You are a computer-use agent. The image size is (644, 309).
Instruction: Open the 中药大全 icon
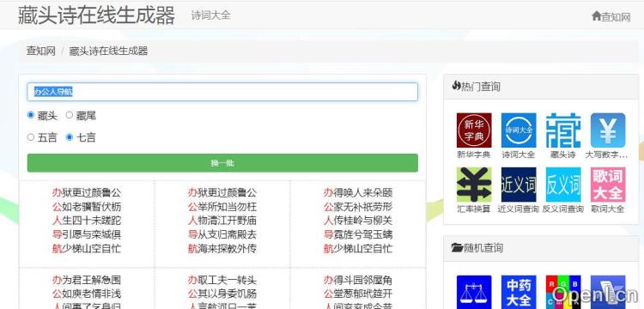click(519, 292)
